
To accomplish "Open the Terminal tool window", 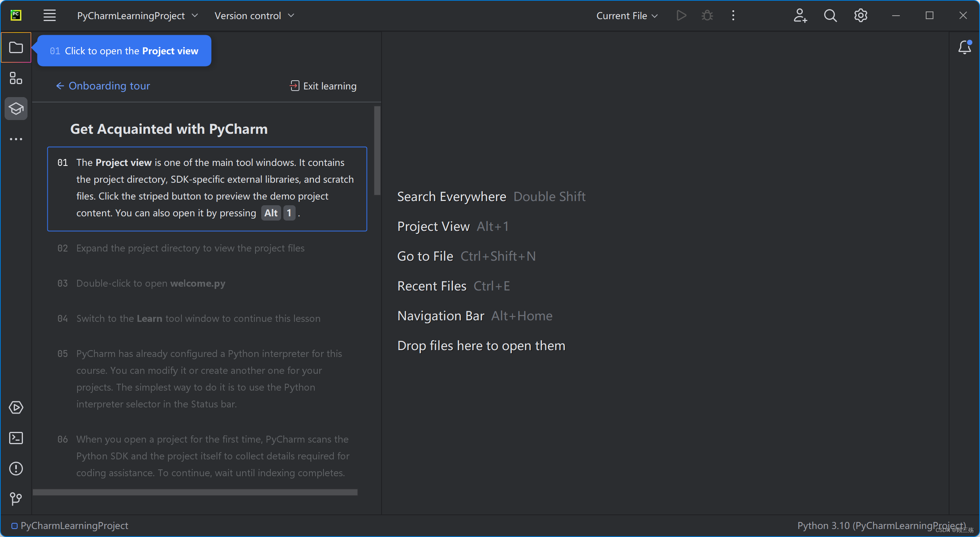I will pyautogui.click(x=16, y=438).
